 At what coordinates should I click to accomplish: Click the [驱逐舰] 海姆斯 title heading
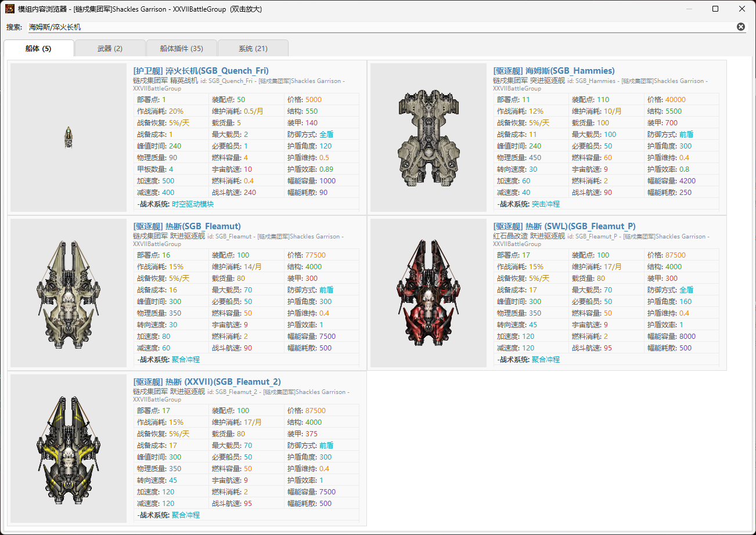point(553,71)
